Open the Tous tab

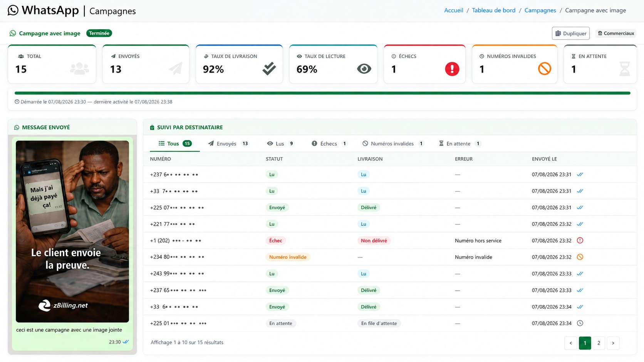[x=175, y=143]
